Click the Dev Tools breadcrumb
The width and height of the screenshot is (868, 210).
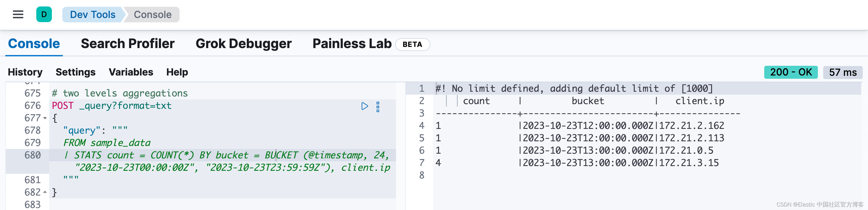92,14
